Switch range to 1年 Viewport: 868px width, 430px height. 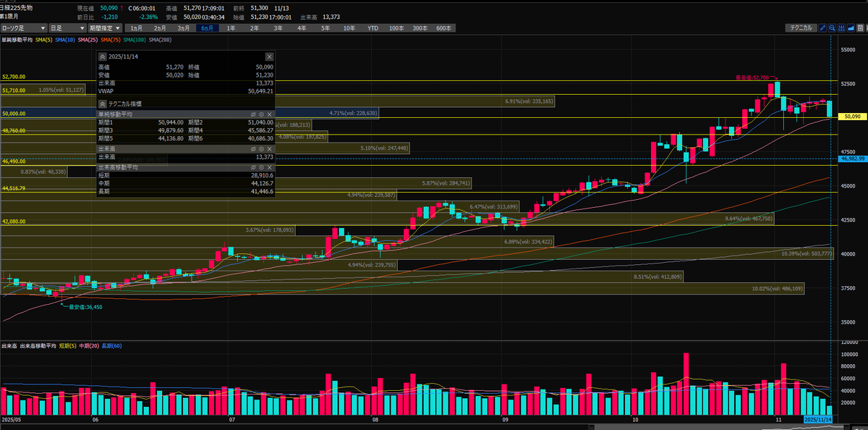point(231,28)
